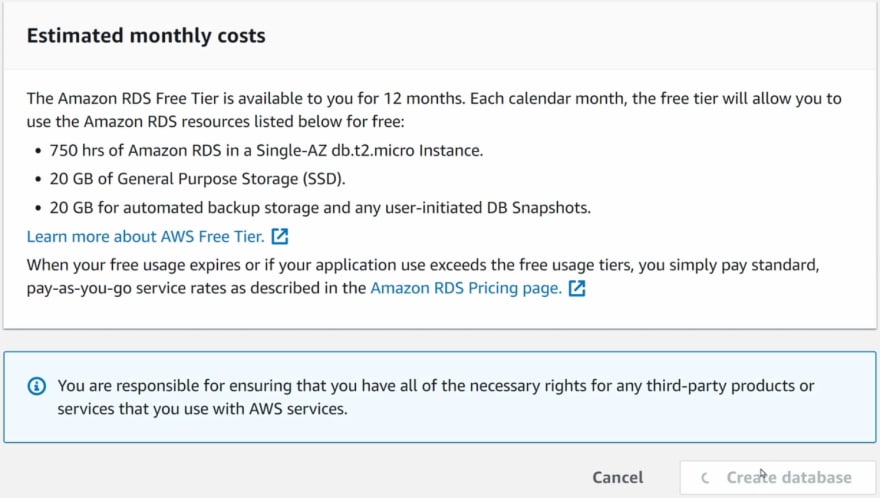The width and height of the screenshot is (880, 498).
Task: Click bullet dot before 750 hrs item
Action: (x=38, y=151)
